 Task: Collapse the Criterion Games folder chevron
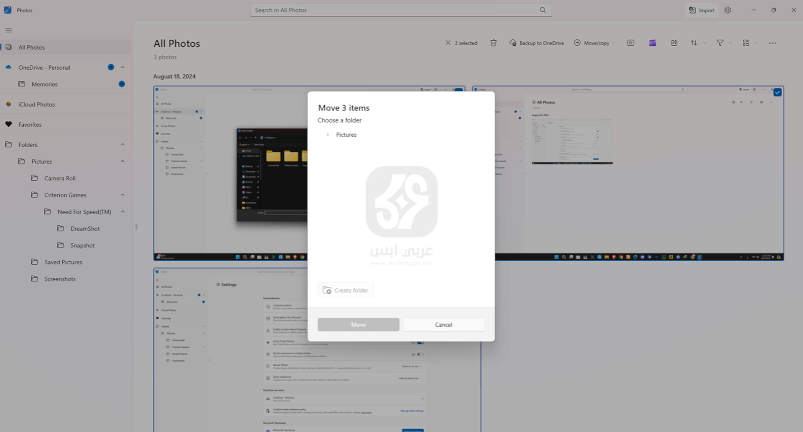(122, 195)
